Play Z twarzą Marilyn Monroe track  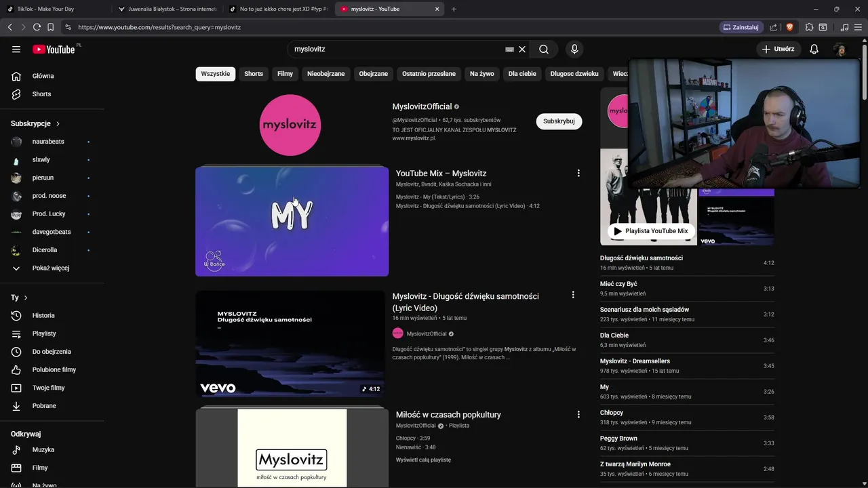[x=687, y=469]
